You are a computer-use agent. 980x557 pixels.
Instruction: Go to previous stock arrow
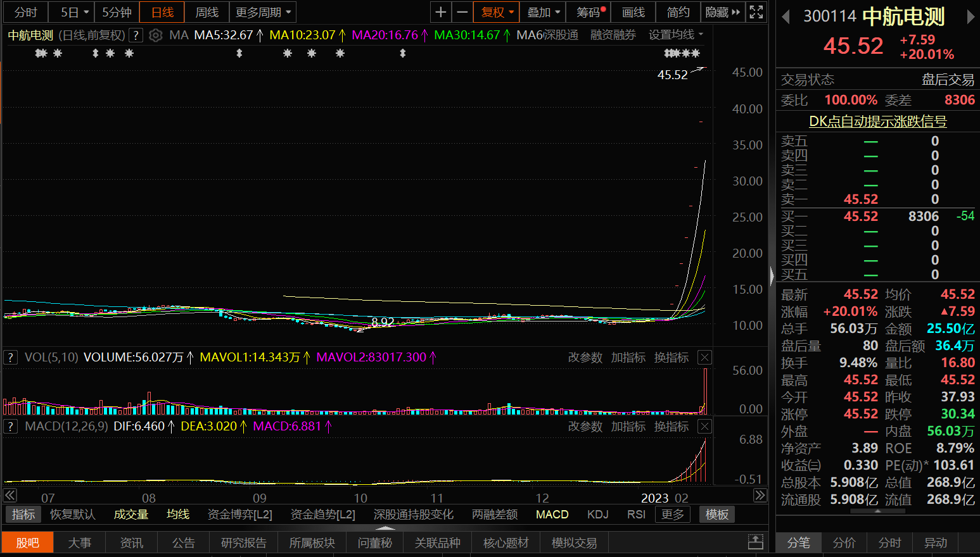pos(786,16)
